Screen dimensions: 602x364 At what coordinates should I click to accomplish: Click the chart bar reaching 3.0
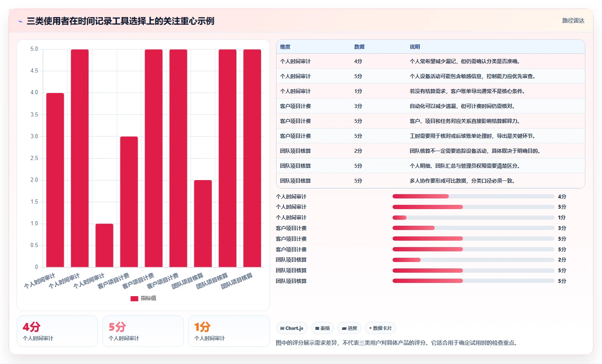pos(129,202)
